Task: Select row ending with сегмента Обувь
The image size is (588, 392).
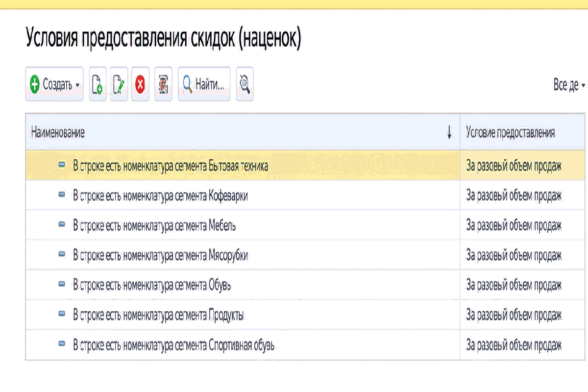Action: click(x=306, y=285)
